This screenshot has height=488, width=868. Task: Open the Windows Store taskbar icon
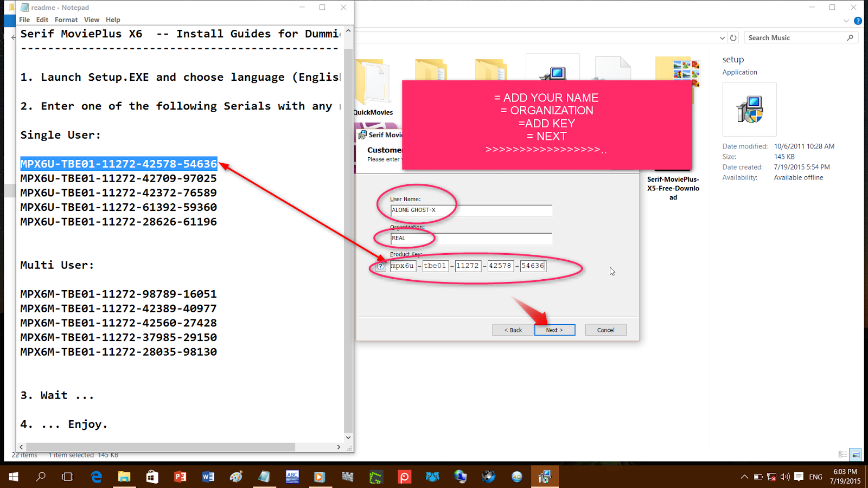[x=152, y=477]
